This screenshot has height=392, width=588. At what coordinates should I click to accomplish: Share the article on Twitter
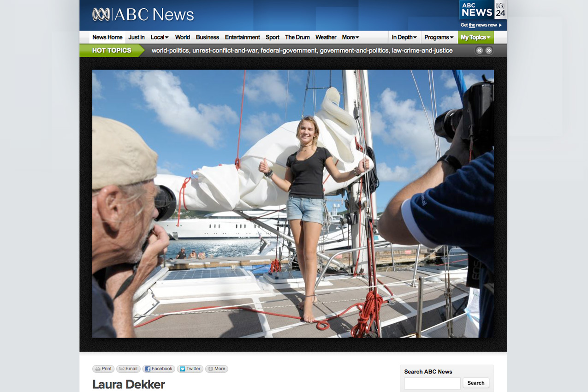[190, 369]
